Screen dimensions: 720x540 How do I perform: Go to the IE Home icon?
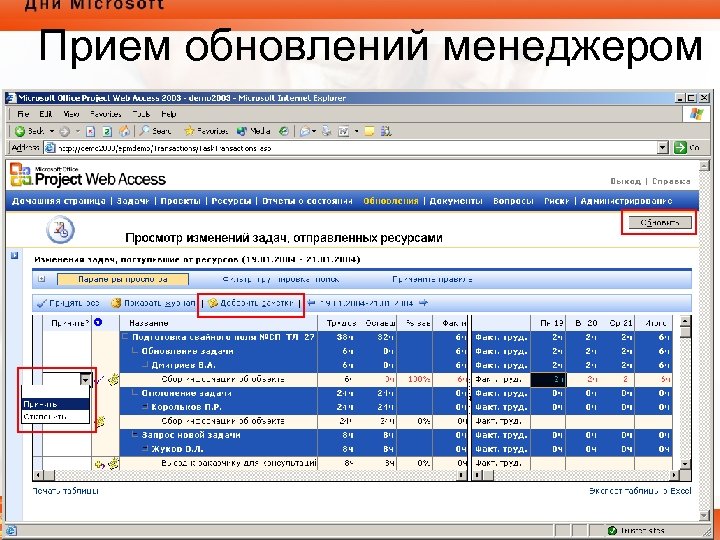click(x=124, y=132)
